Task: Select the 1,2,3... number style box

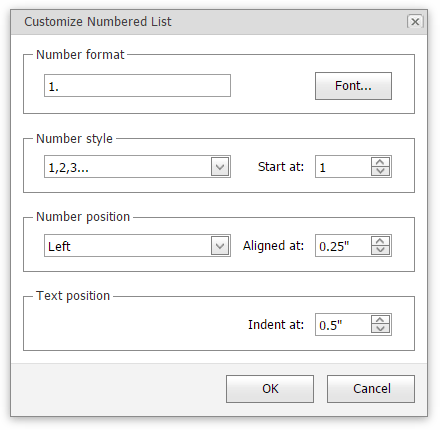Action: pos(137,166)
